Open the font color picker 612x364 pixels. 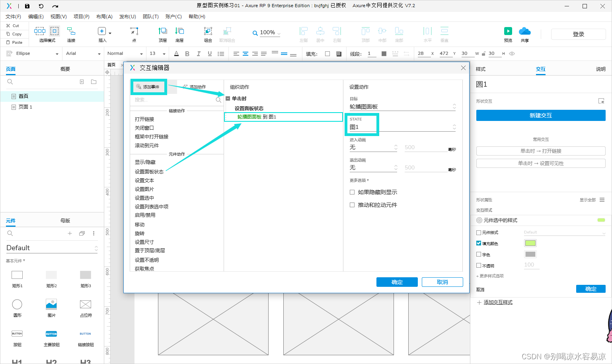[x=176, y=54]
